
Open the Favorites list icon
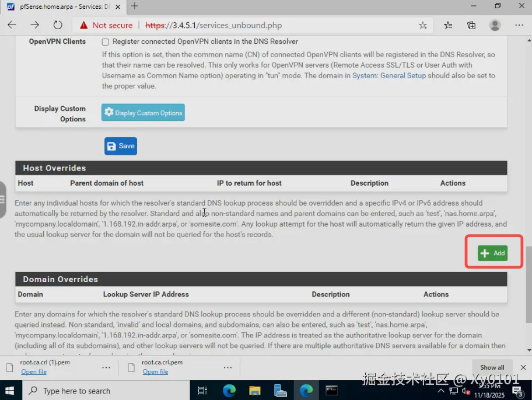tap(448, 25)
